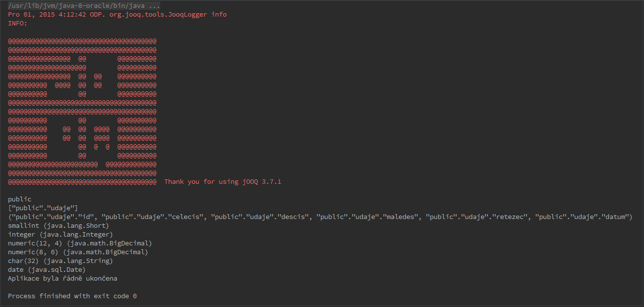Click the JooqLogger info timestamp line
This screenshot has width=644, height=307.
117,15
